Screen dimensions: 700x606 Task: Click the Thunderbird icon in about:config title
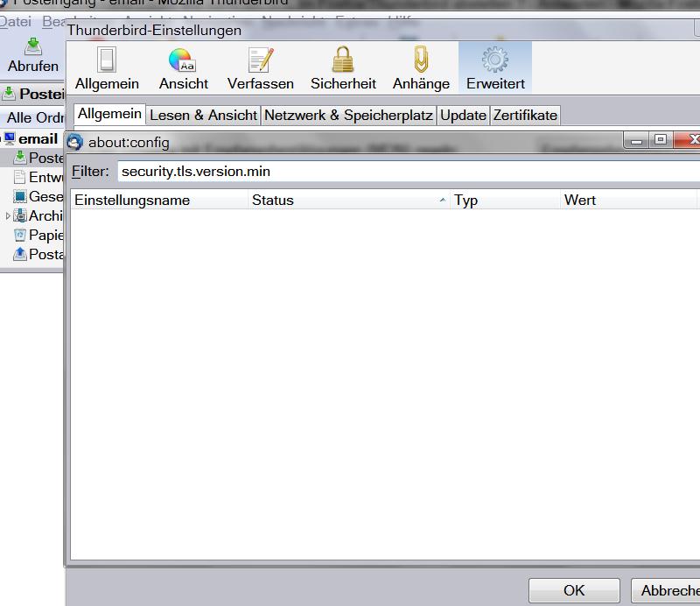point(74,142)
